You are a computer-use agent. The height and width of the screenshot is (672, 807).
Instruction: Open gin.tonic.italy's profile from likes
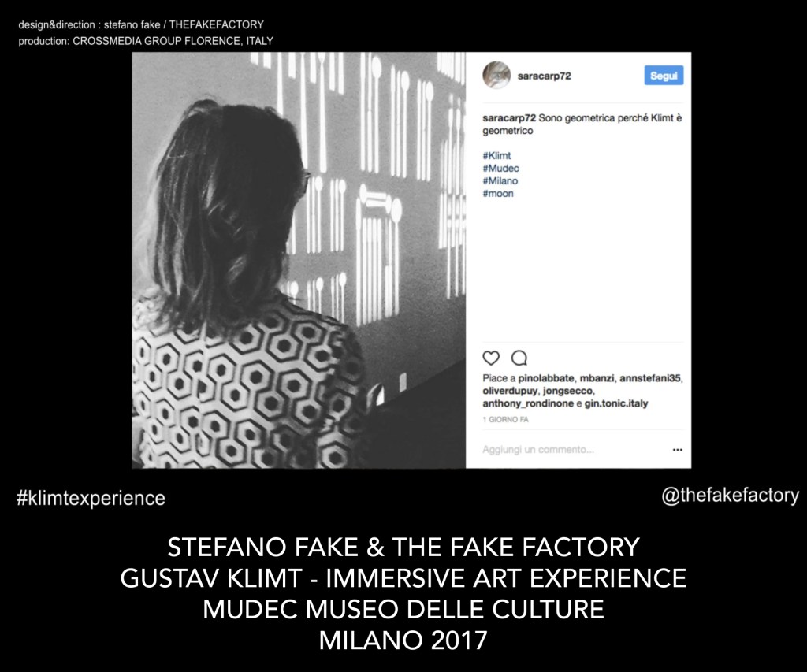(x=616, y=403)
